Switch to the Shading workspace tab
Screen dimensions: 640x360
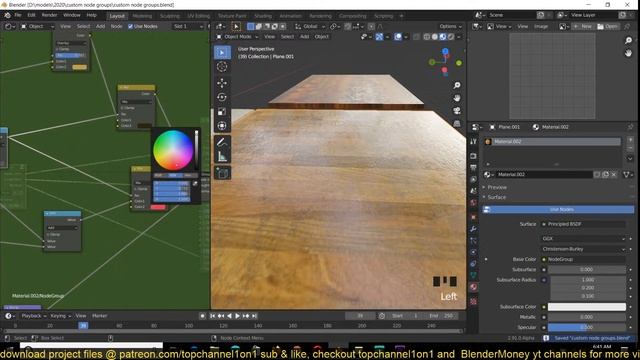263,16
